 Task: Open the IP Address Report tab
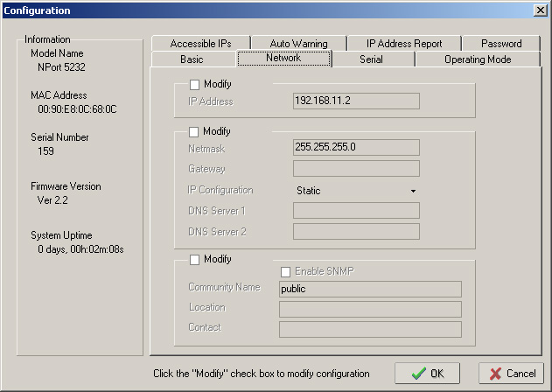(403, 44)
